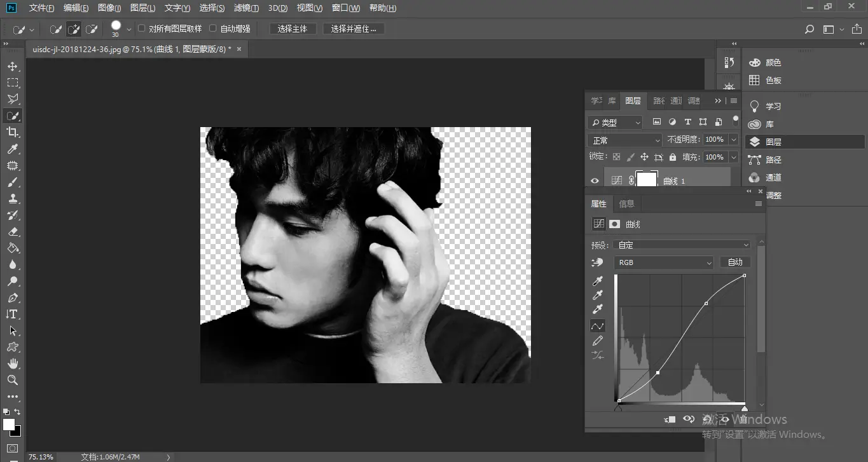Pick the black point eyedropper in Curves
This screenshot has width=868, height=462.
click(x=598, y=281)
